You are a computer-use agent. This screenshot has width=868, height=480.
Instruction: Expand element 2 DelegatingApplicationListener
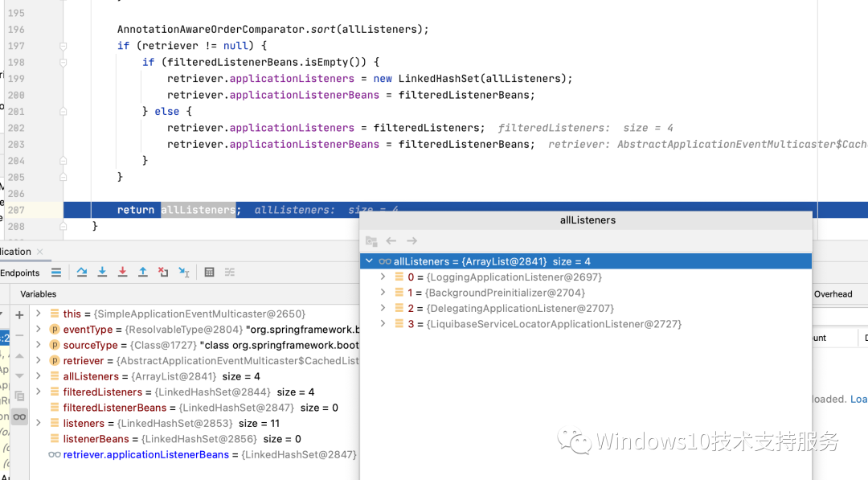(383, 307)
